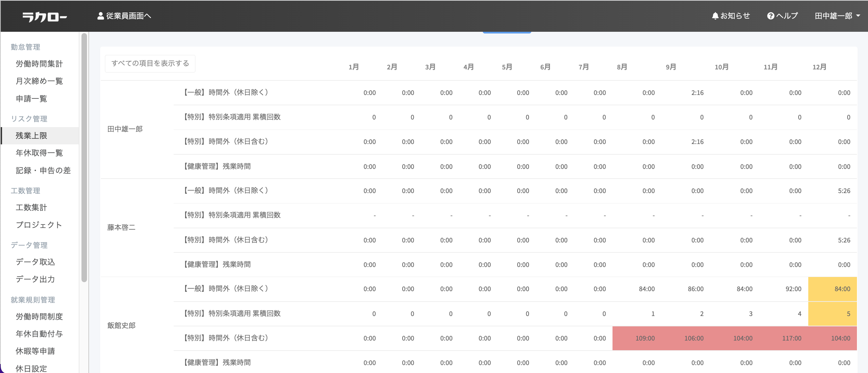Open プロジェクト in sidebar
This screenshot has height=373, width=868.
[x=39, y=225]
